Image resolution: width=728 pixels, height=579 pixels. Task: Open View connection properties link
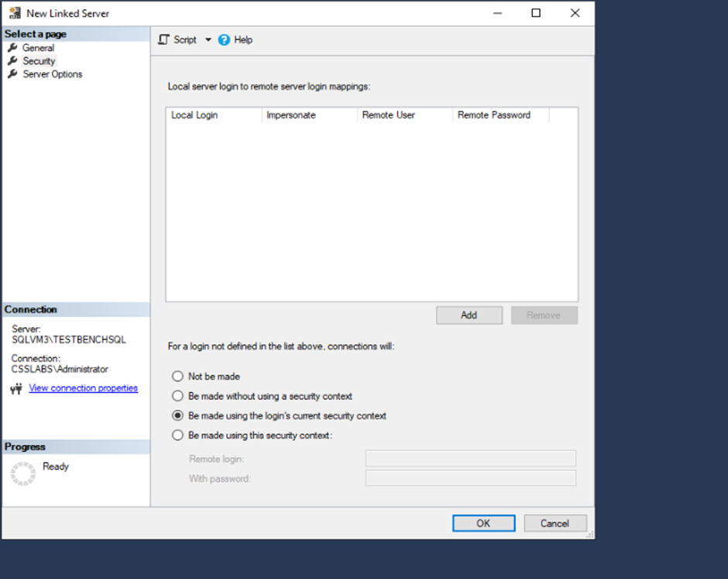coord(83,388)
